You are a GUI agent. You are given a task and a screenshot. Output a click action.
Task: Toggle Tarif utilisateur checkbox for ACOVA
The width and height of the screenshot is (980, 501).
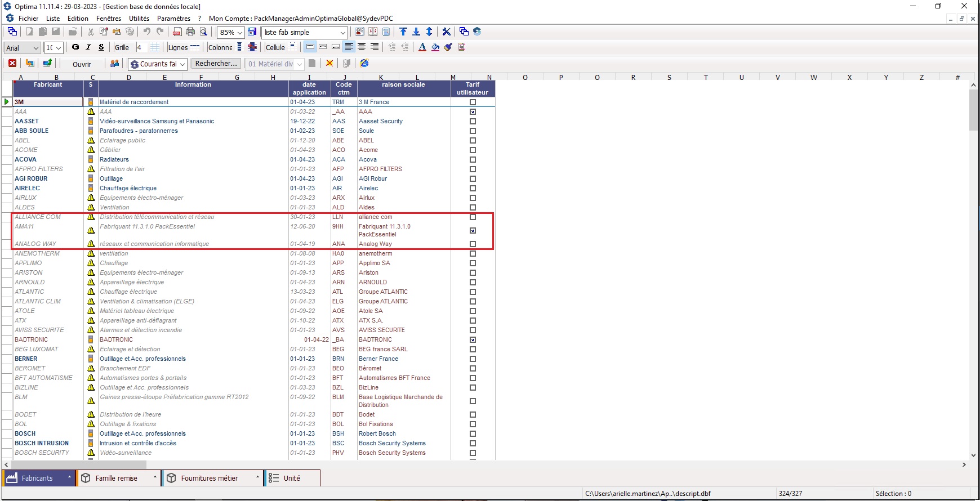tap(473, 160)
